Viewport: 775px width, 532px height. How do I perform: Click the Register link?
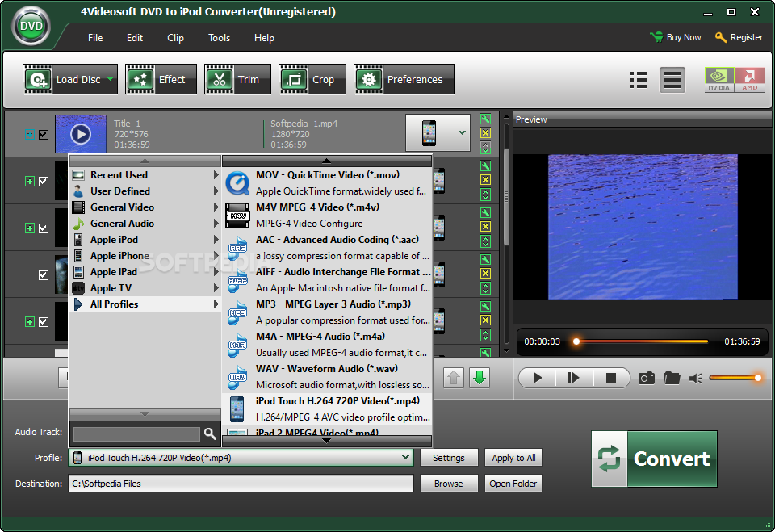pos(739,37)
